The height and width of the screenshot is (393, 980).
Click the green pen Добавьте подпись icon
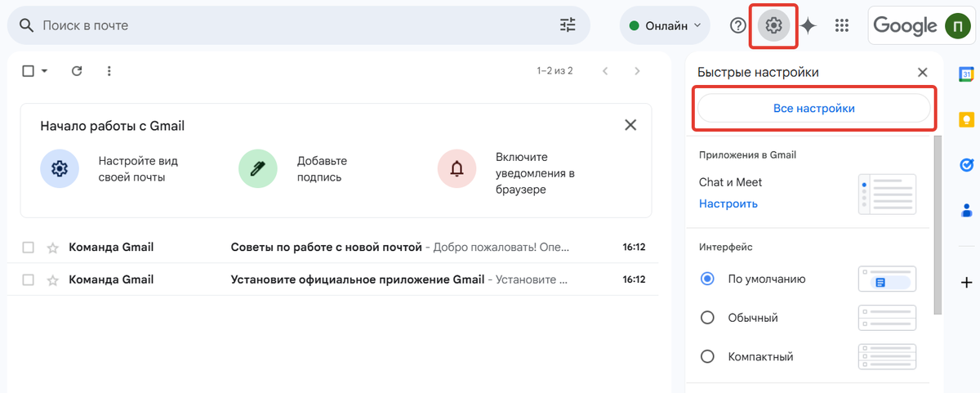[258, 169]
